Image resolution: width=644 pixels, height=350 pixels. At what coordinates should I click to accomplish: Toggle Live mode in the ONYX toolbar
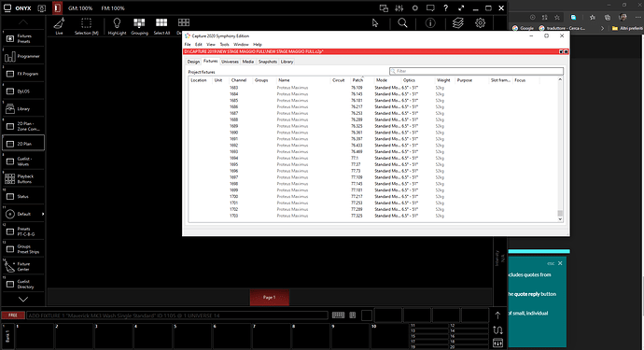[59, 26]
